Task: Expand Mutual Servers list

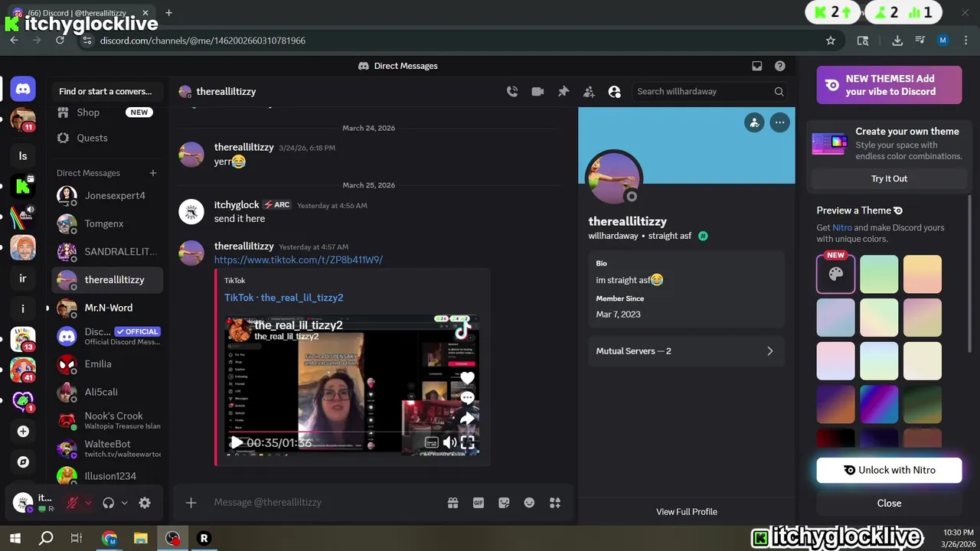Action: (686, 351)
